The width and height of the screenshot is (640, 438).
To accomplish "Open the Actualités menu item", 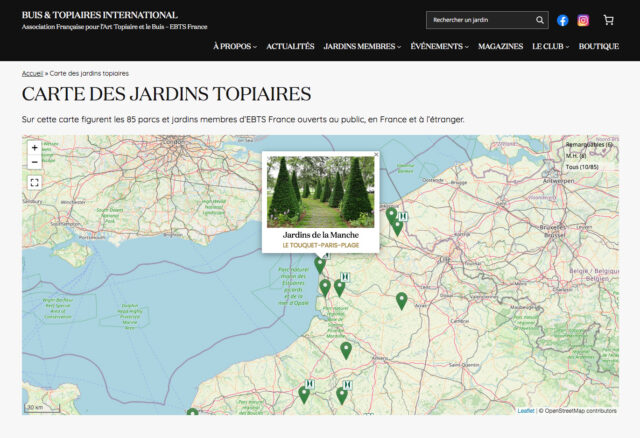I will 290,47.
